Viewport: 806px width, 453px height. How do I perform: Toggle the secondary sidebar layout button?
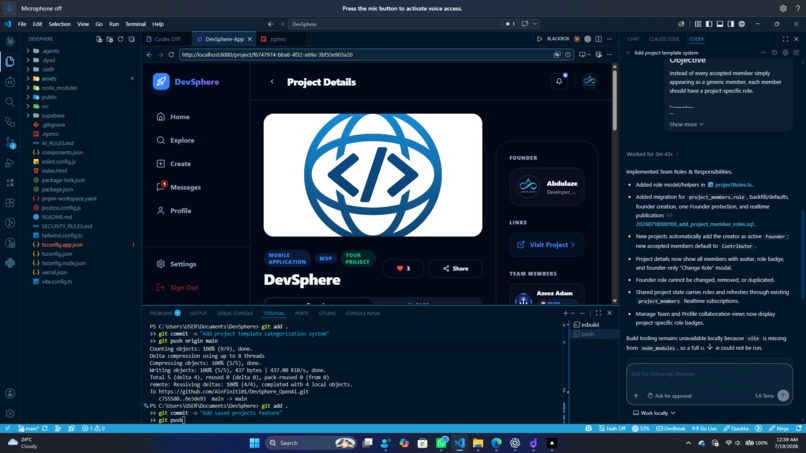click(730, 24)
